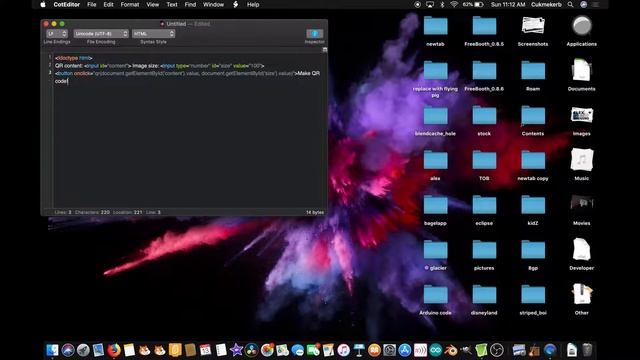Click the user name Cukmekerb in the menu bar
This screenshot has width=640, height=360.
tap(546, 4)
